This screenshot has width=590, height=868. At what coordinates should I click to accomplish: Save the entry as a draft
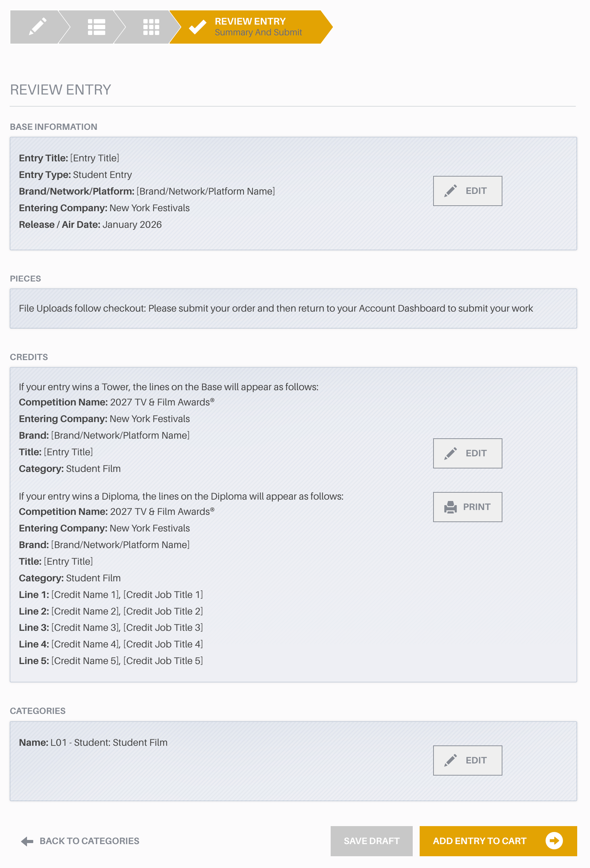tap(372, 841)
